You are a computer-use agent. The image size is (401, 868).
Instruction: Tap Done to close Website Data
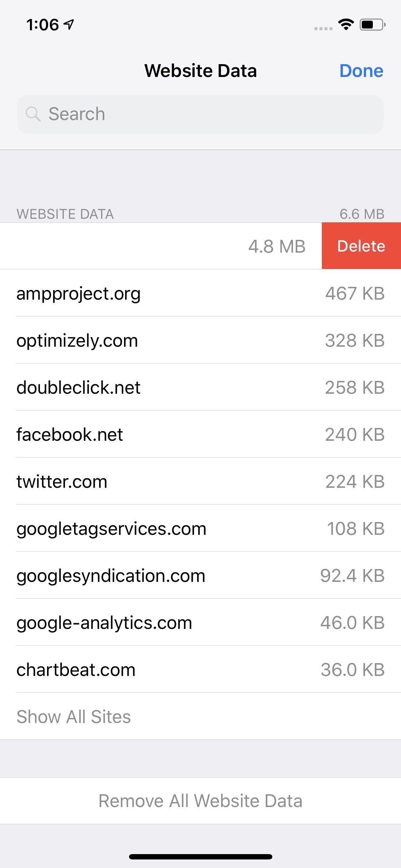[x=361, y=70]
